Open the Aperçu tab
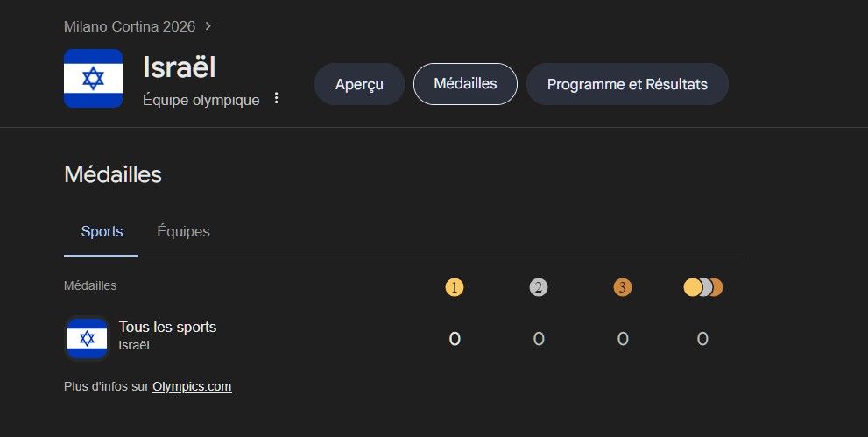The width and height of the screenshot is (868, 437). [x=359, y=84]
